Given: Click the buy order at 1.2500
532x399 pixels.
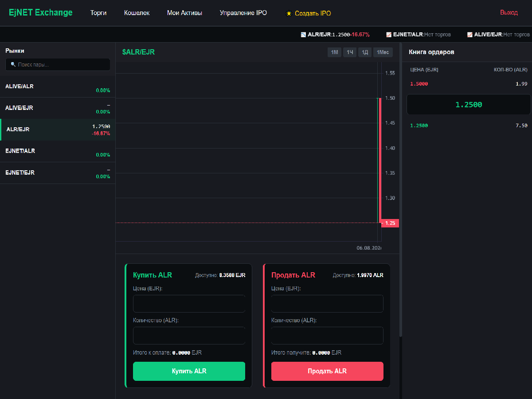Looking at the screenshot, I should [469, 125].
